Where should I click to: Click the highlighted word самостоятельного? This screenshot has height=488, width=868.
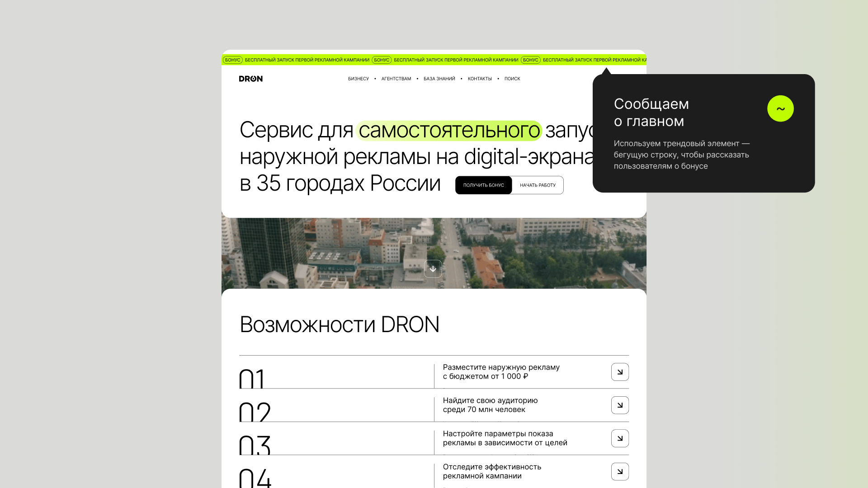point(449,131)
